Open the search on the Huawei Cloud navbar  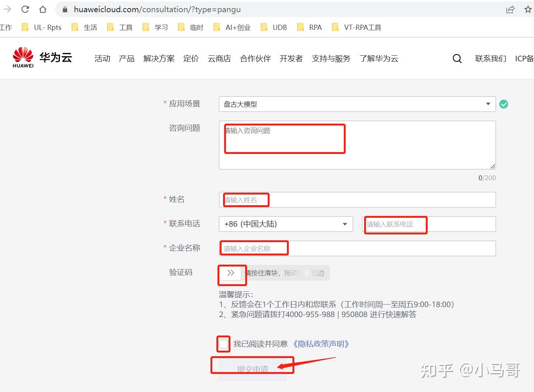coord(457,58)
